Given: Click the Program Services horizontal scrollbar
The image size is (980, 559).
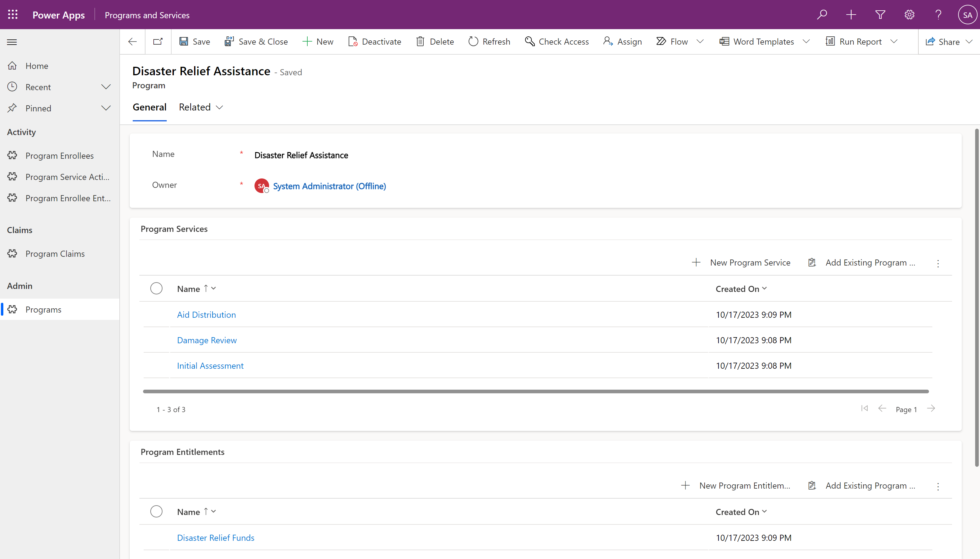Looking at the screenshot, I should tap(536, 391).
